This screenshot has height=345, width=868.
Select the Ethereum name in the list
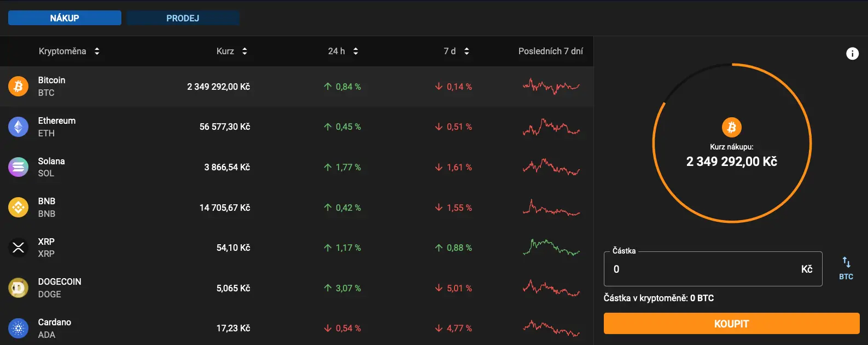(x=57, y=120)
